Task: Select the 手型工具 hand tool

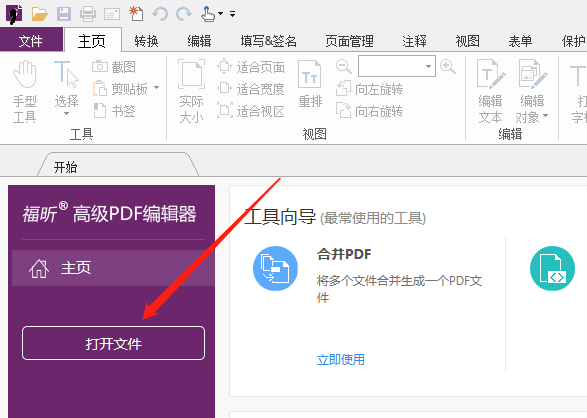Action: point(25,92)
